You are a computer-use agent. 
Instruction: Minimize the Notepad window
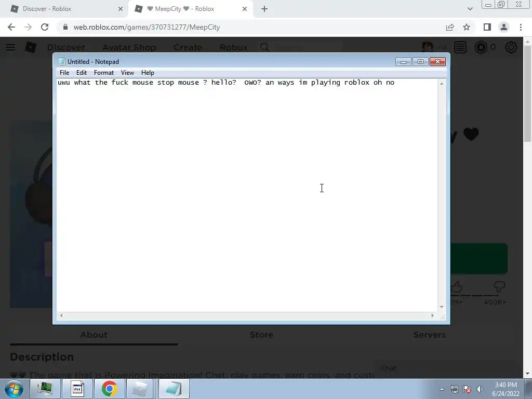coord(403,62)
